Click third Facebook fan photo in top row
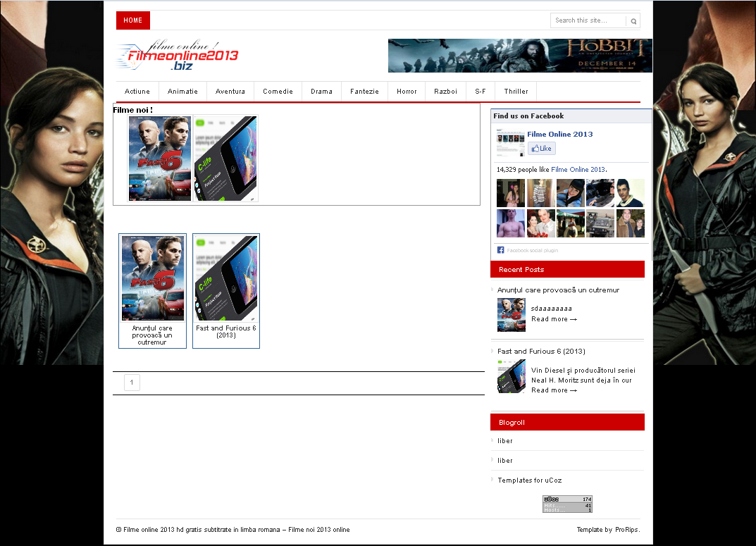756x546 pixels. 571,193
